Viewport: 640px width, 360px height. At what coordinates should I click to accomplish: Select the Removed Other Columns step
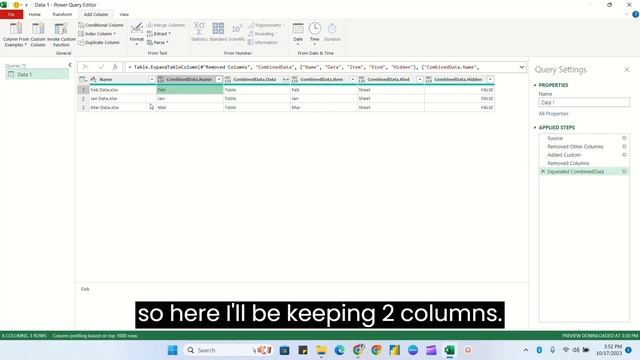575,147
